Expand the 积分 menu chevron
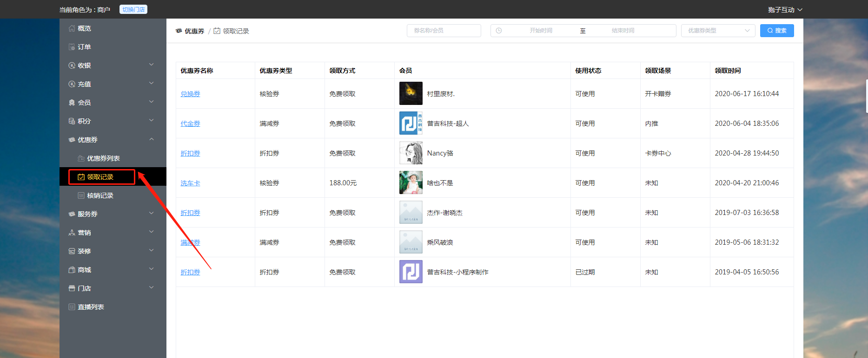The image size is (868, 358). (151, 120)
